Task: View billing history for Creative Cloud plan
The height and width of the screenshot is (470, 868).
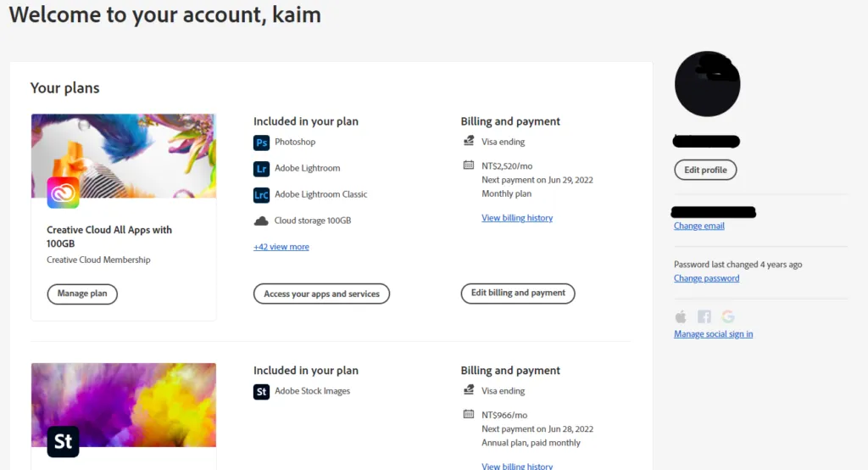Action: (x=516, y=218)
